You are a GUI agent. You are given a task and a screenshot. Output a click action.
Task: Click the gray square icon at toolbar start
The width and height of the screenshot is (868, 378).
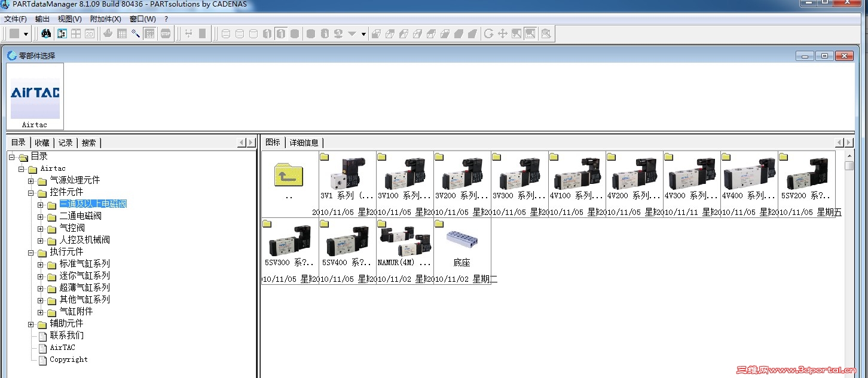pos(14,33)
